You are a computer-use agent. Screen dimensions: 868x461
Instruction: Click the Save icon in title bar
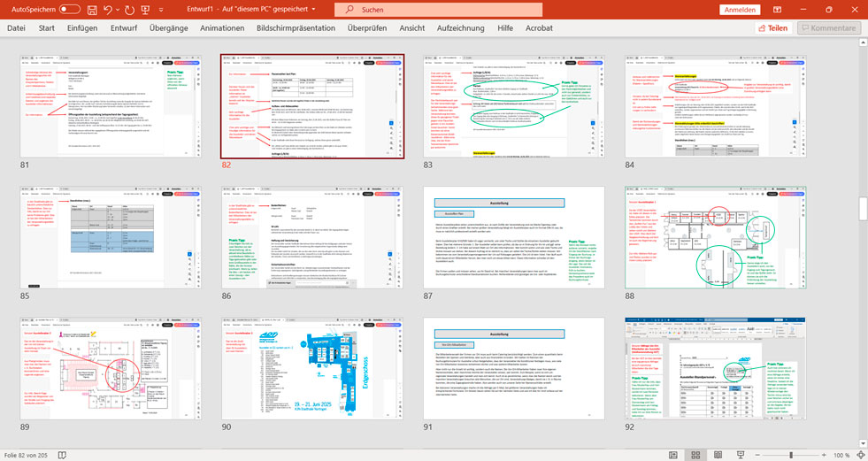(91, 9)
